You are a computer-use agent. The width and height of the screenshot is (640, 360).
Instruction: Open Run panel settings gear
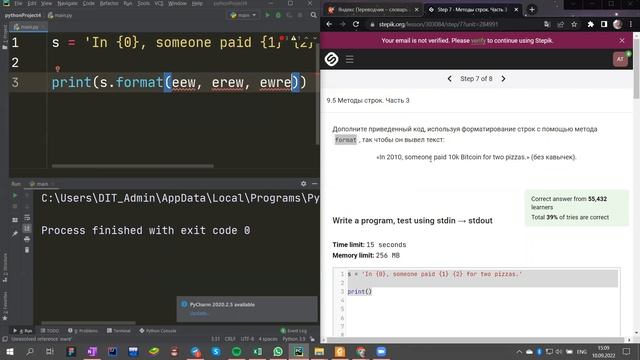(303, 184)
